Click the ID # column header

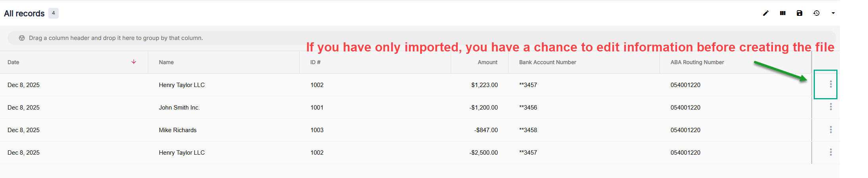[x=315, y=62]
